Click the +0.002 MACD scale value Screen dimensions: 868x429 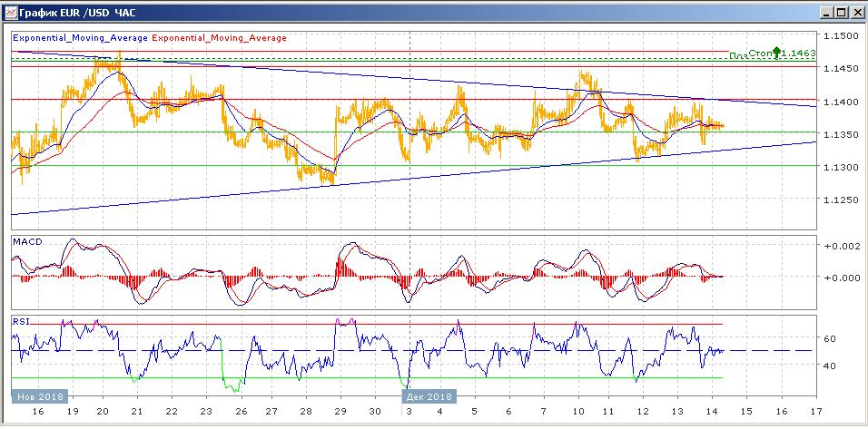[842, 246]
